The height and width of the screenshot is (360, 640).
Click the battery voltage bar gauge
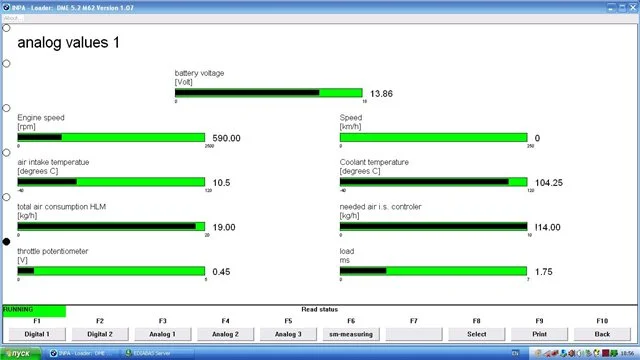tap(269, 93)
